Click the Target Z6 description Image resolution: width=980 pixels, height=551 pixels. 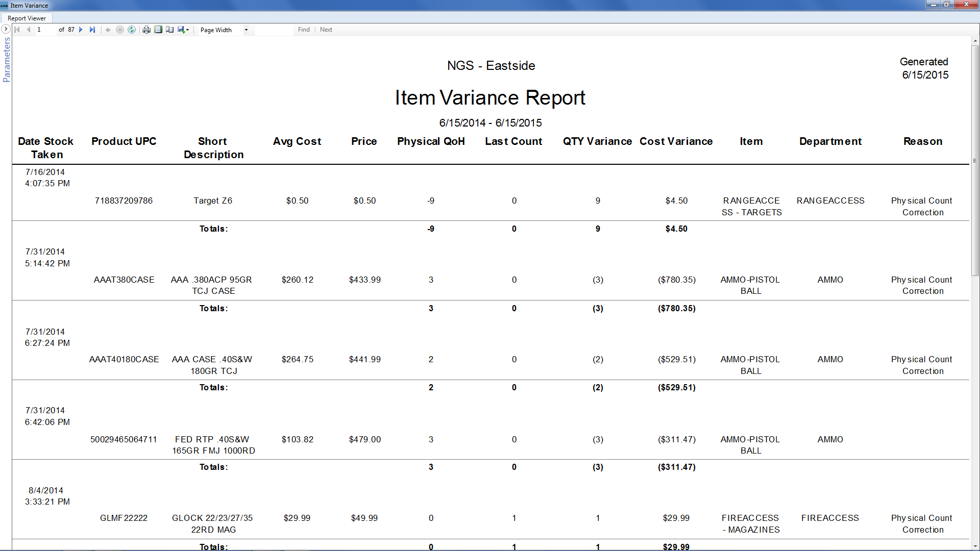click(x=213, y=201)
